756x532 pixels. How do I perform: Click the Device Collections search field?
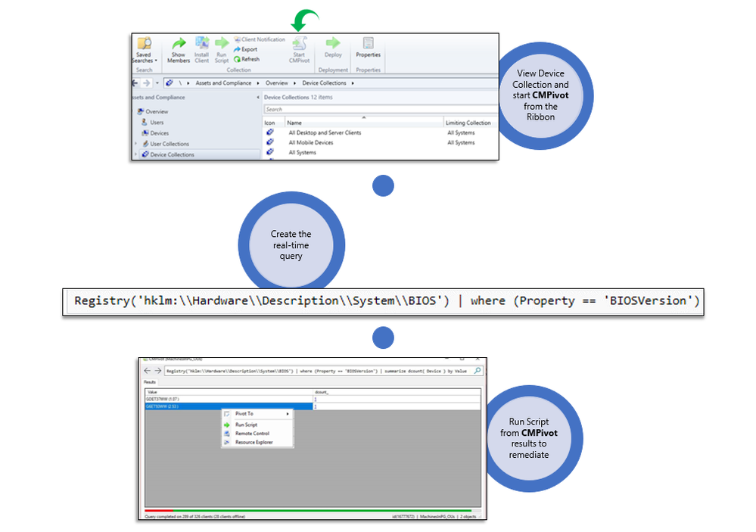381,110
